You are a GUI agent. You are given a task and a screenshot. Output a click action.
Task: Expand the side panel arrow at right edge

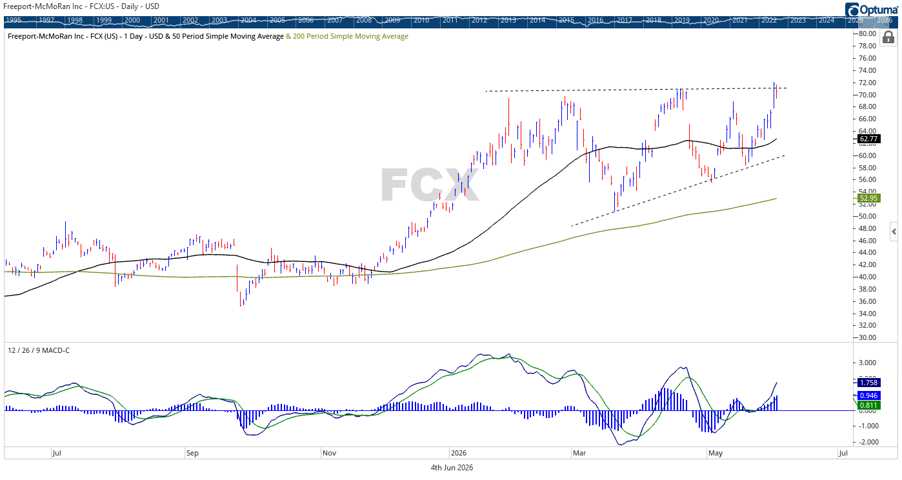pyautogui.click(x=893, y=232)
